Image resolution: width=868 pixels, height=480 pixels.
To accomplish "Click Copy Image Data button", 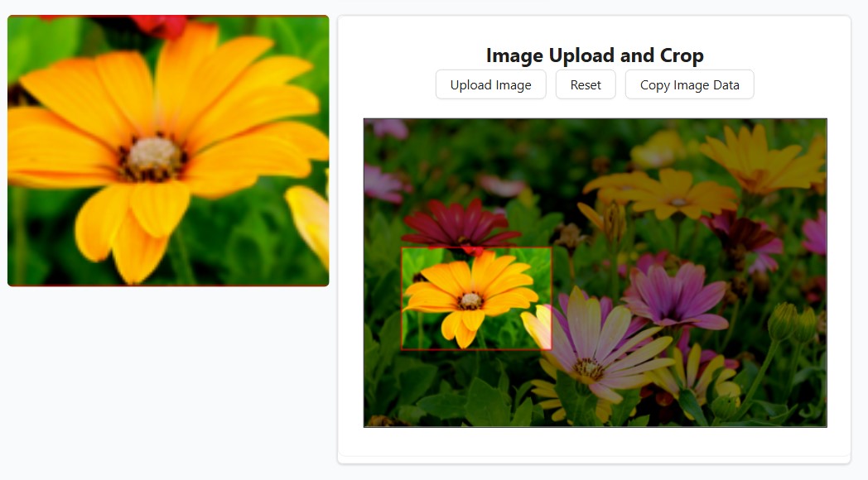I will click(x=689, y=84).
